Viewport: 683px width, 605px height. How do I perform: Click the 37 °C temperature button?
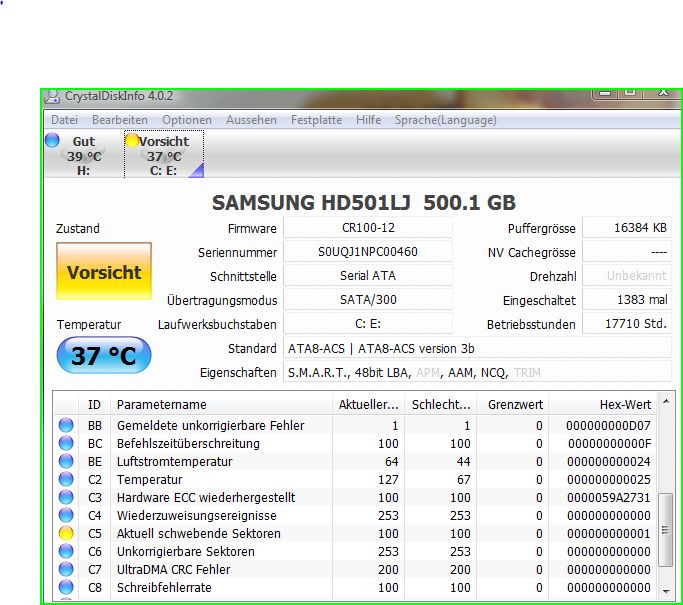point(104,355)
